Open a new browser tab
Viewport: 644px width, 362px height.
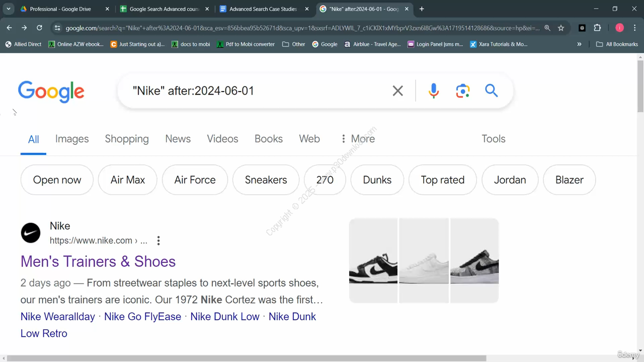click(x=422, y=9)
